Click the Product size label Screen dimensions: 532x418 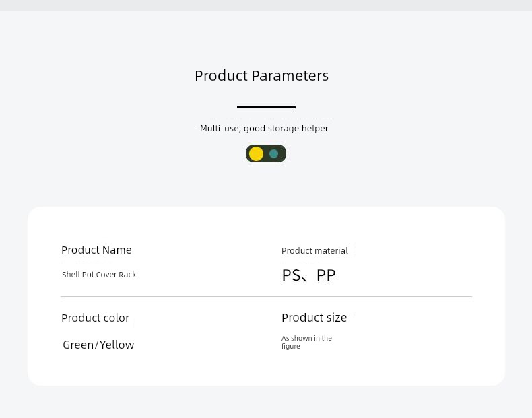(314, 317)
